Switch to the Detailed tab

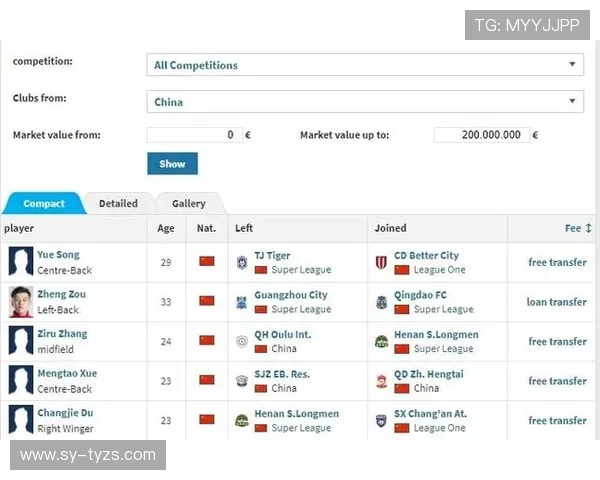pyautogui.click(x=118, y=204)
